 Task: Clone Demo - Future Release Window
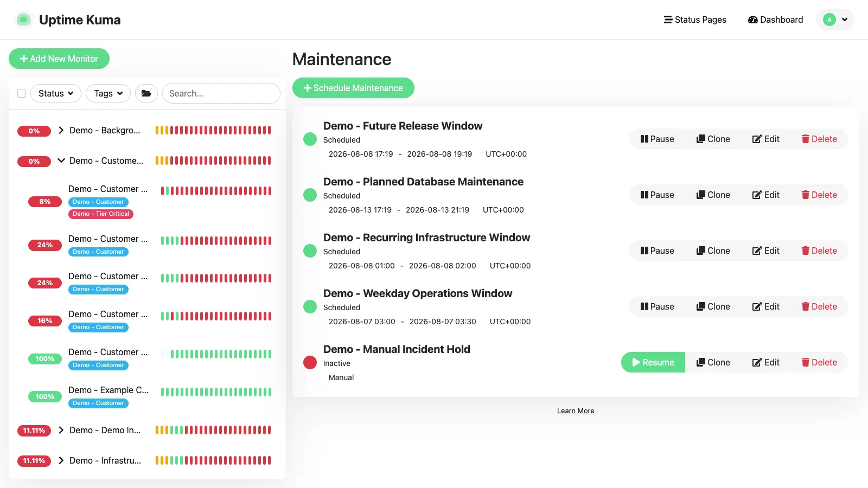713,139
